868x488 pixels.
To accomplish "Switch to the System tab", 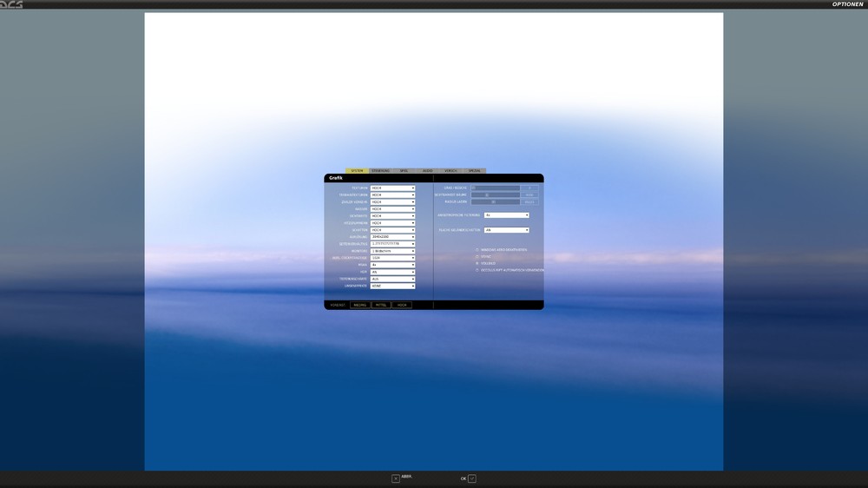I will (357, 170).
